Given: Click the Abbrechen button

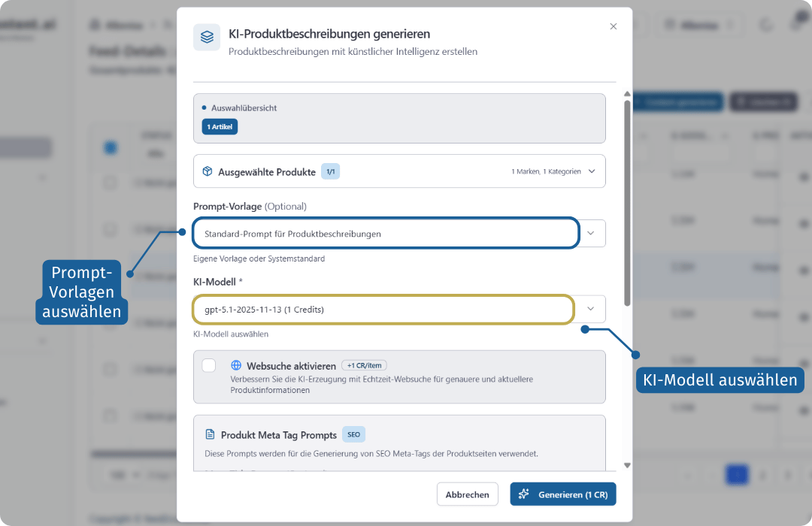Looking at the screenshot, I should pyautogui.click(x=467, y=494).
